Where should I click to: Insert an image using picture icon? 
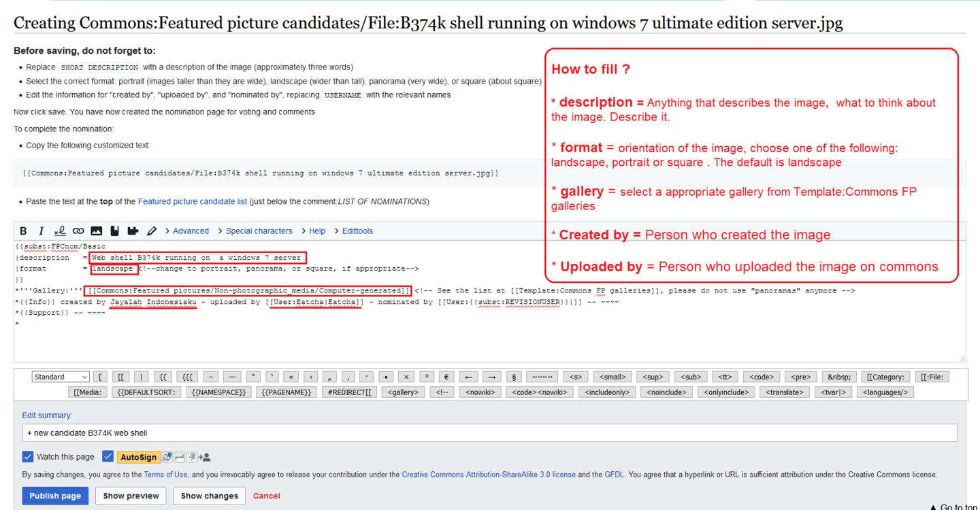coord(97,231)
